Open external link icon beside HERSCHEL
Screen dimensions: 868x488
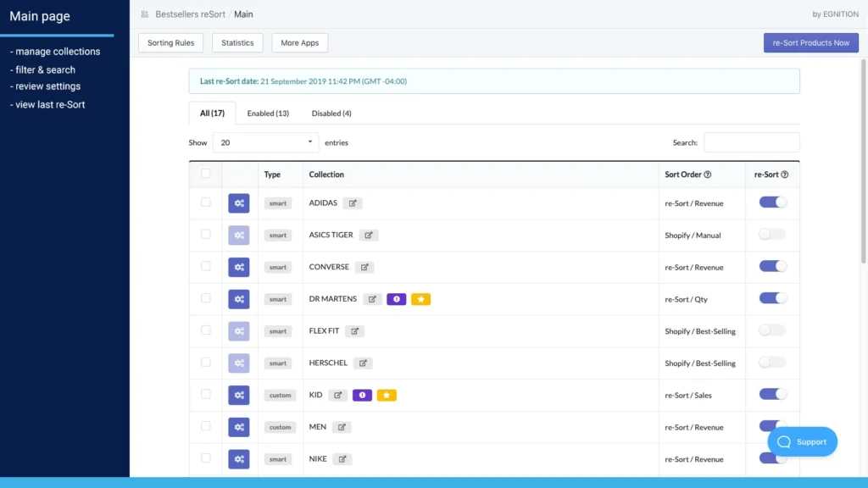[x=363, y=363]
